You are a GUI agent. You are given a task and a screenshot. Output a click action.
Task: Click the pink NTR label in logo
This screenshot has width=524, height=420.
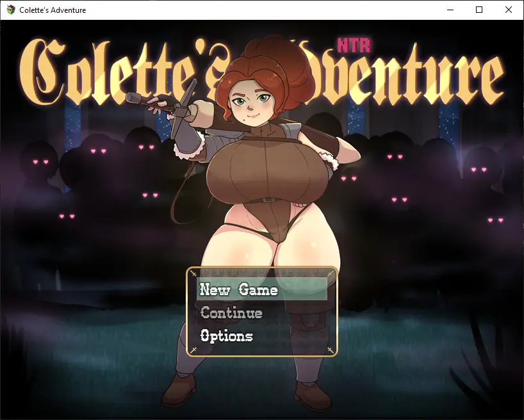tap(354, 45)
